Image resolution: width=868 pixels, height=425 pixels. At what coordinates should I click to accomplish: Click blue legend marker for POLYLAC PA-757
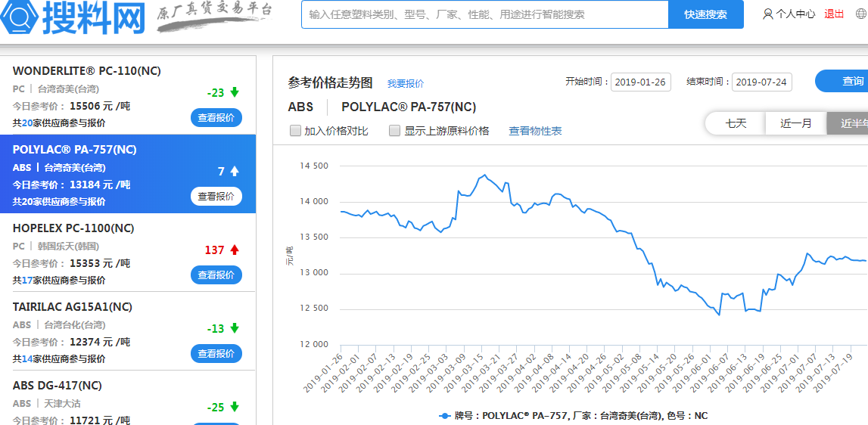point(445,416)
